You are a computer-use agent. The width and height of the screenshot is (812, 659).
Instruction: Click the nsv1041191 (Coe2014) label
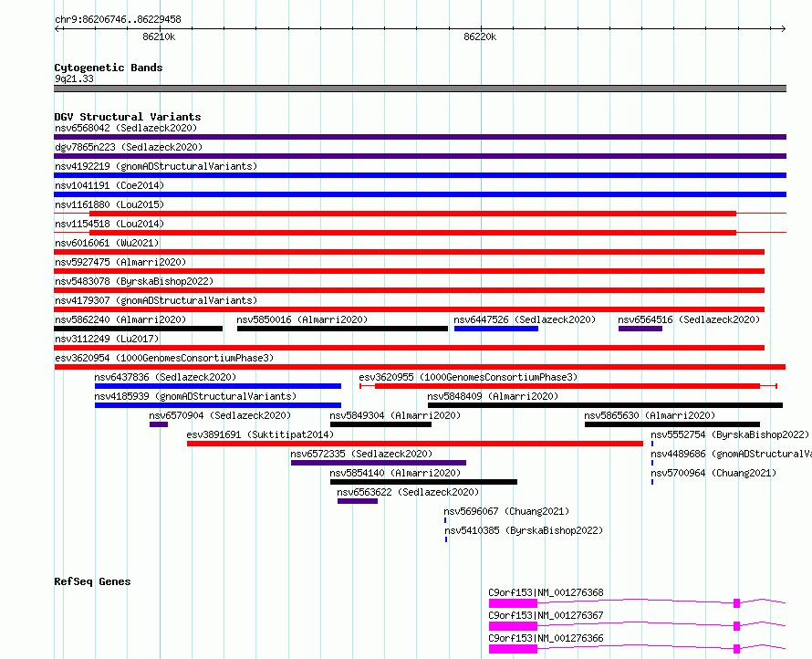point(109,185)
